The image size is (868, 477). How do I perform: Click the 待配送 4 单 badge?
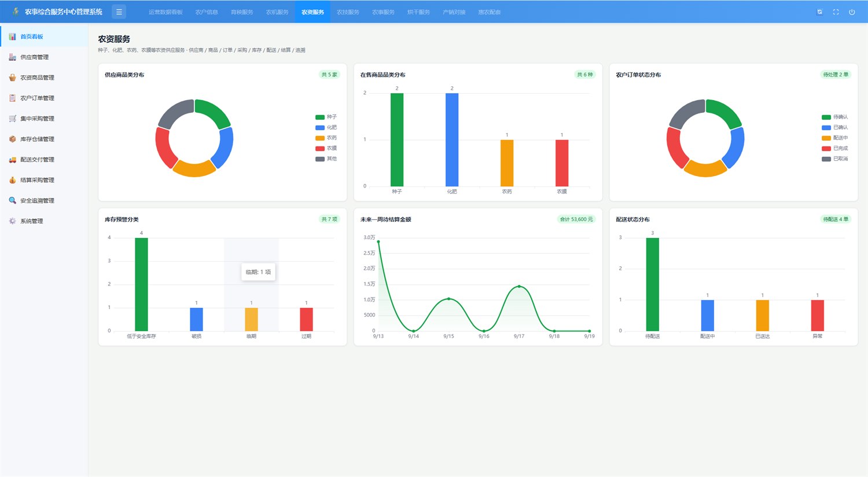click(x=836, y=219)
